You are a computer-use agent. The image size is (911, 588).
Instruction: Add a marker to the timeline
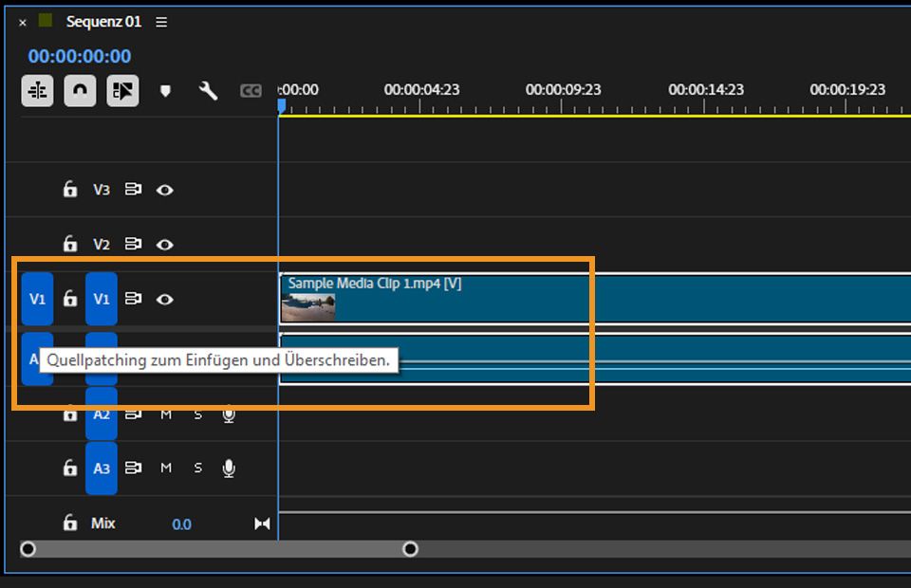(165, 91)
